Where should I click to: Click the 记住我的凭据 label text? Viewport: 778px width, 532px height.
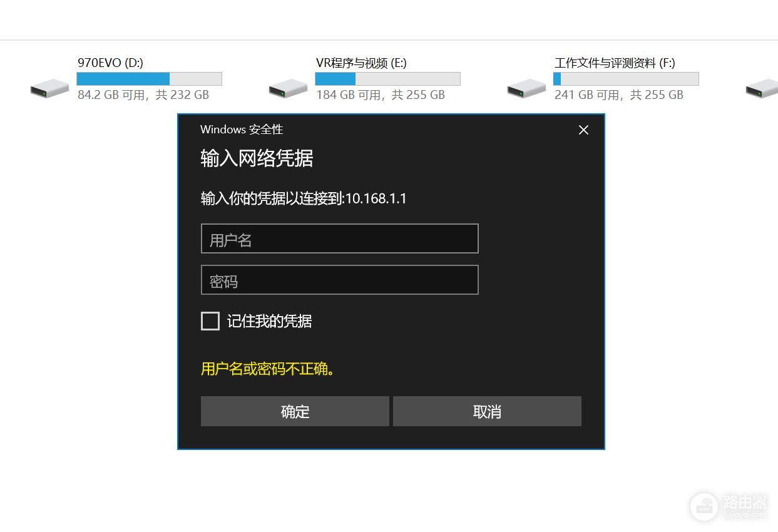coord(269,321)
